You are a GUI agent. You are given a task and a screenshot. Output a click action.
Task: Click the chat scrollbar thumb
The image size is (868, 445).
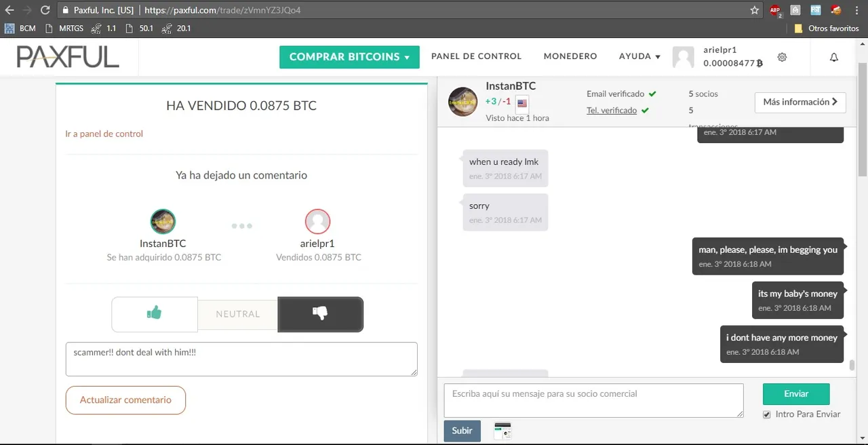pyautogui.click(x=852, y=366)
